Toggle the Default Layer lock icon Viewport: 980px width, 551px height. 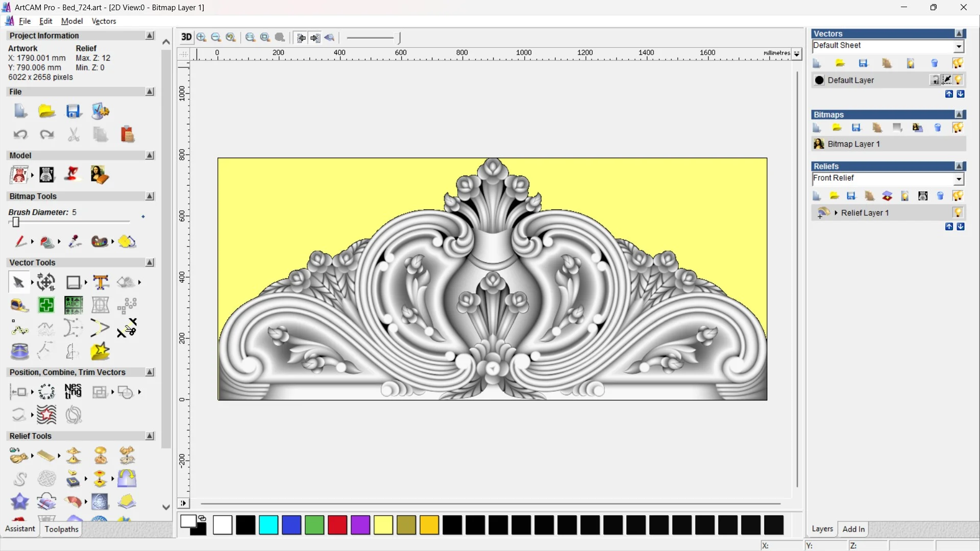tap(935, 80)
